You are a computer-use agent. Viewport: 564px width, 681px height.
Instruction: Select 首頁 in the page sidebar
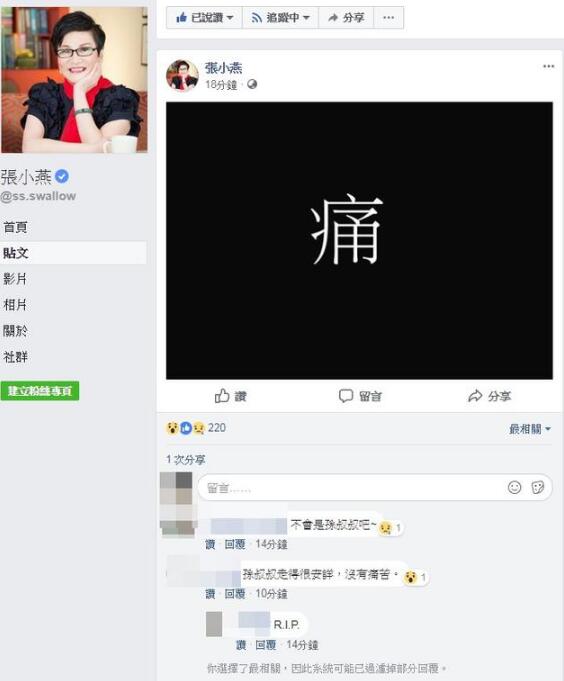point(15,227)
